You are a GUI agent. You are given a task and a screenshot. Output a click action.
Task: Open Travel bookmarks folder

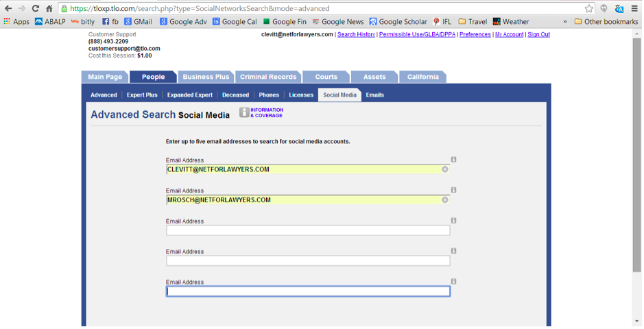point(473,22)
